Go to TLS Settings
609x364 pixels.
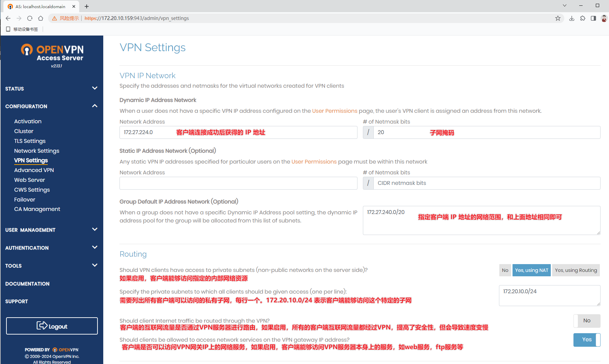30,141
